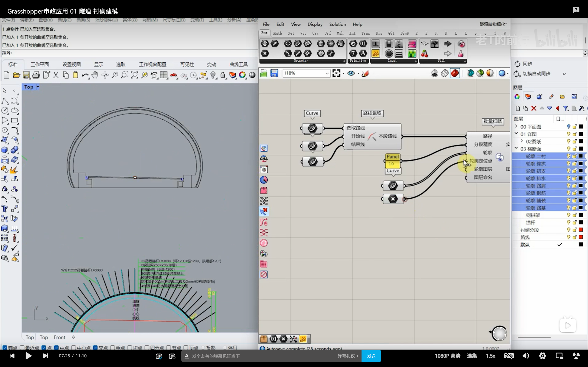588x367 pixels.
Task: Toggle the 端点 osnap checkbox
Action: 5,348
